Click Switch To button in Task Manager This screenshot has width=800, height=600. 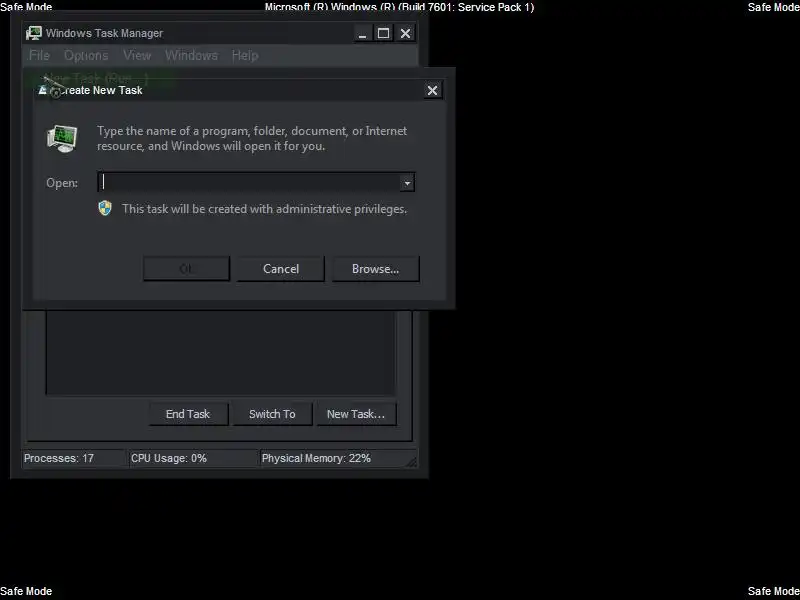pyautogui.click(x=272, y=414)
